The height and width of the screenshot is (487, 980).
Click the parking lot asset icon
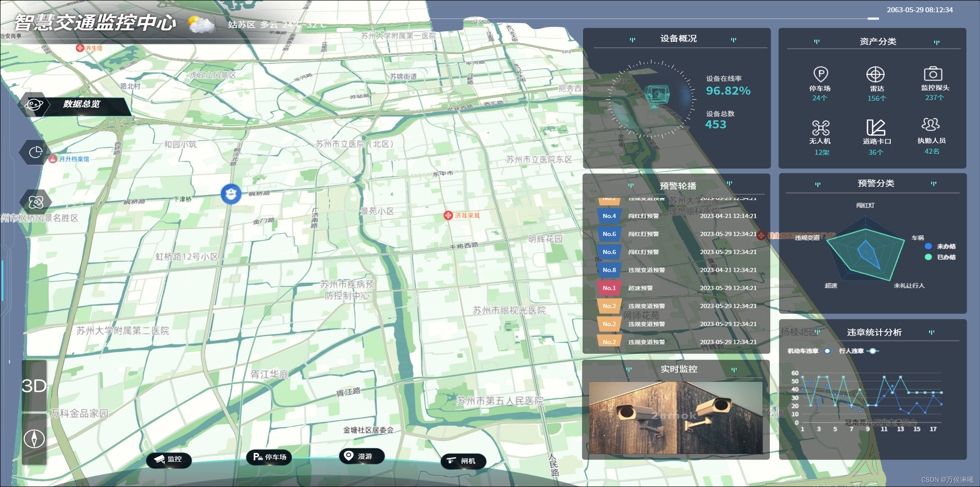820,74
